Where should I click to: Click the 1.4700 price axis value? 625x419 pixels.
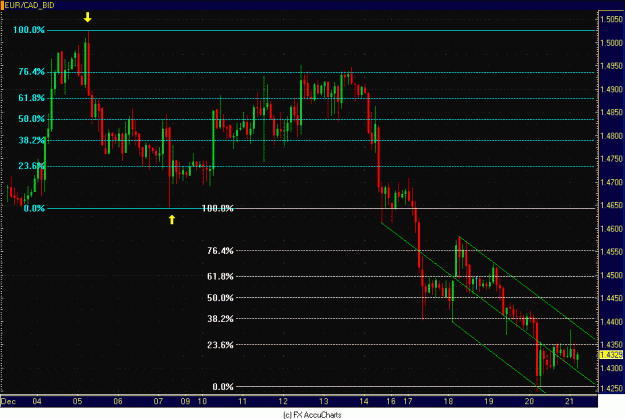[x=611, y=182]
